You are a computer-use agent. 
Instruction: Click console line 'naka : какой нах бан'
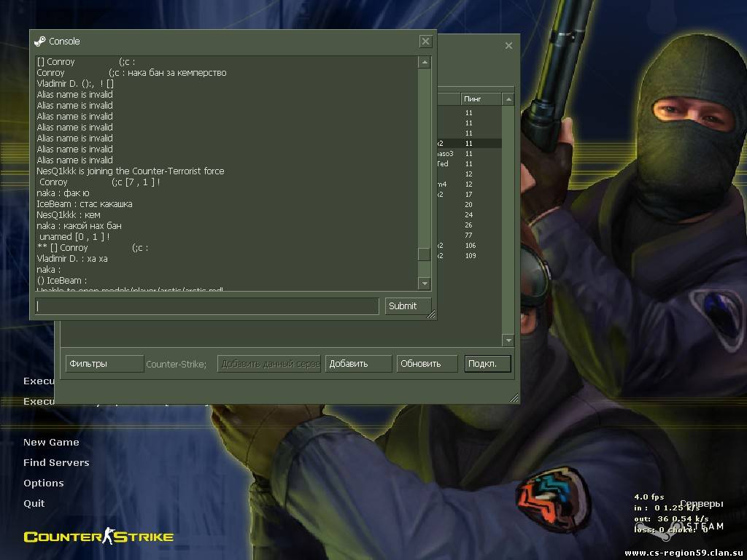[x=79, y=226]
